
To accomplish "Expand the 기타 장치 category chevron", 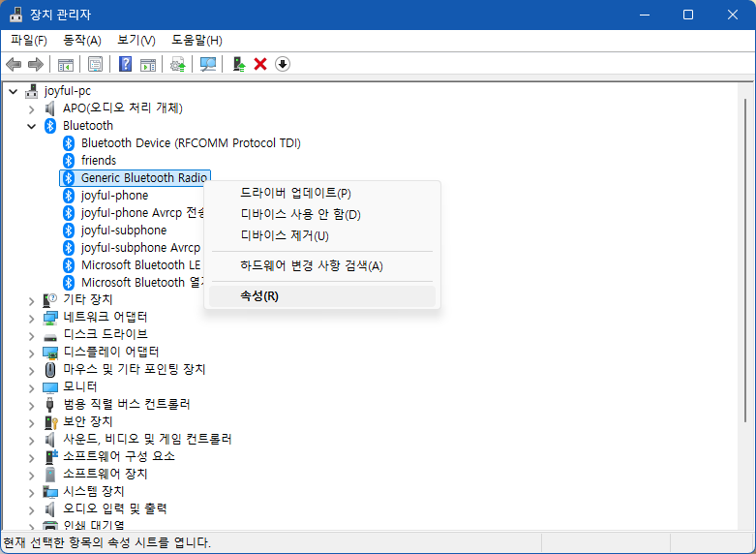I will (32, 301).
